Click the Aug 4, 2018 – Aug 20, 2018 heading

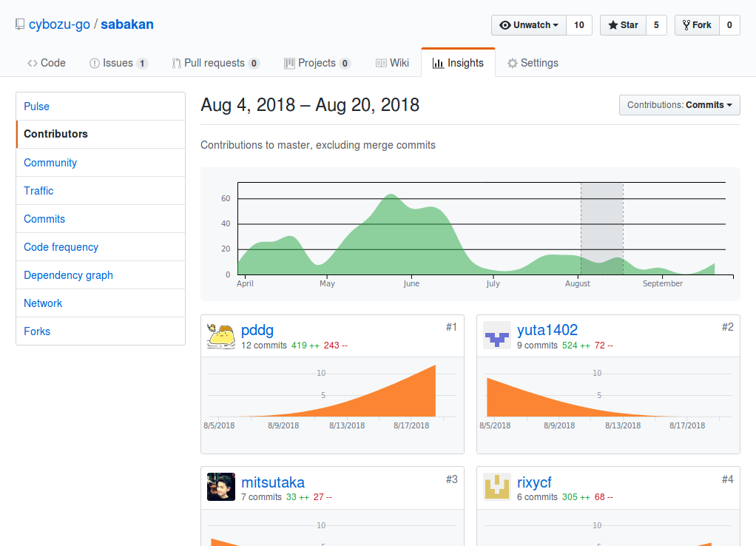pos(310,105)
